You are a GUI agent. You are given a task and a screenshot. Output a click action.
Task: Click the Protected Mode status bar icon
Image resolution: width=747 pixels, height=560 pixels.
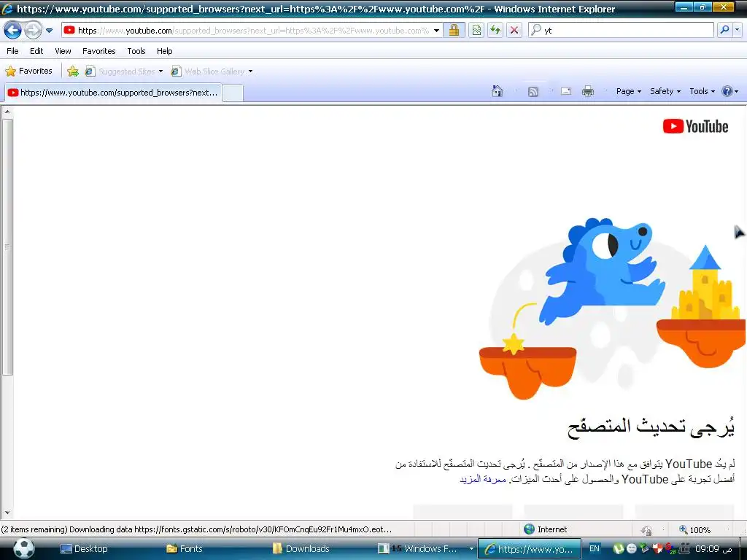[x=646, y=529]
